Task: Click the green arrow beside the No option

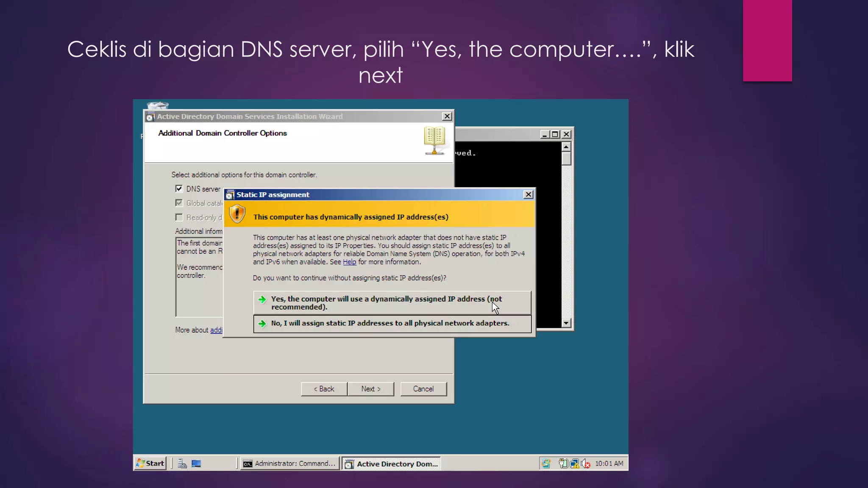Action: (x=262, y=323)
